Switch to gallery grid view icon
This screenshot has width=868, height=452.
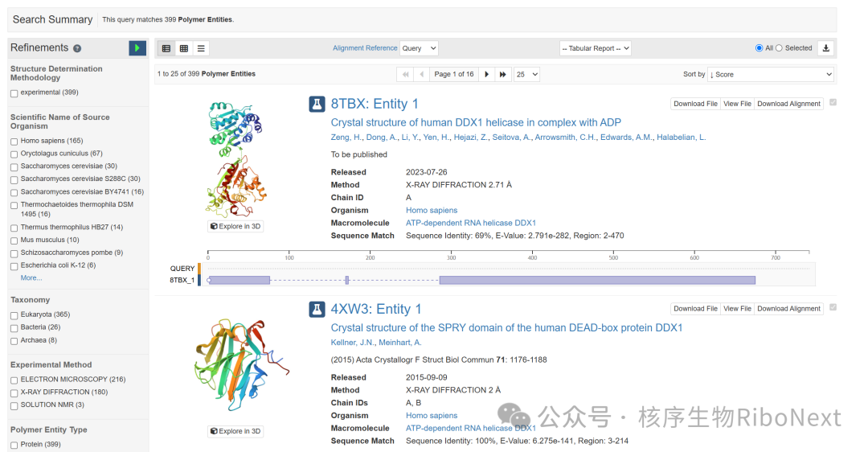pyautogui.click(x=184, y=49)
